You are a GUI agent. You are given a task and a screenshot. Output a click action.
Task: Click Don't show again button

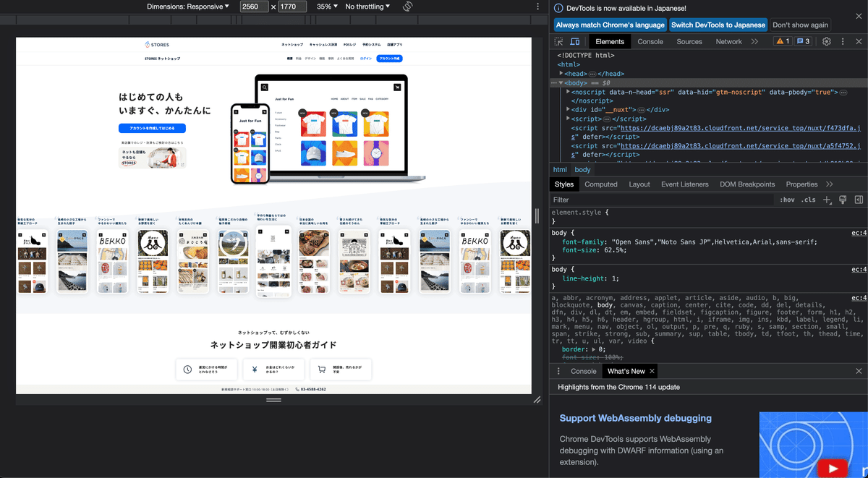coord(801,25)
